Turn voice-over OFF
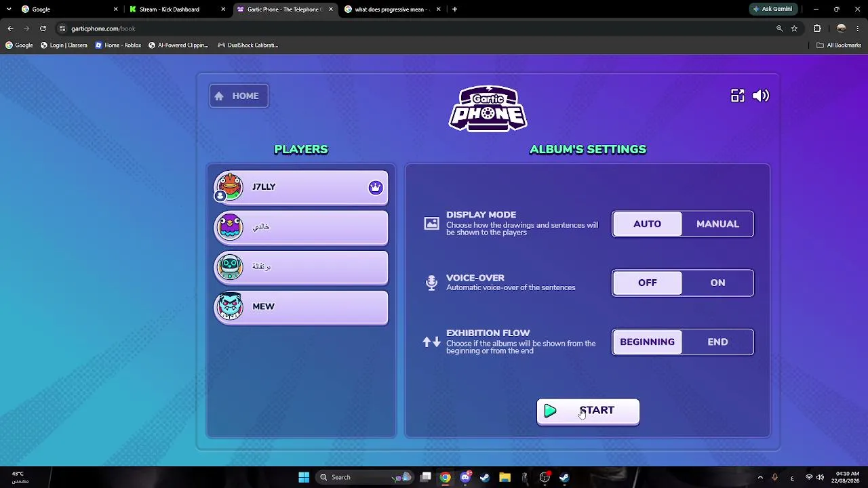 point(647,283)
